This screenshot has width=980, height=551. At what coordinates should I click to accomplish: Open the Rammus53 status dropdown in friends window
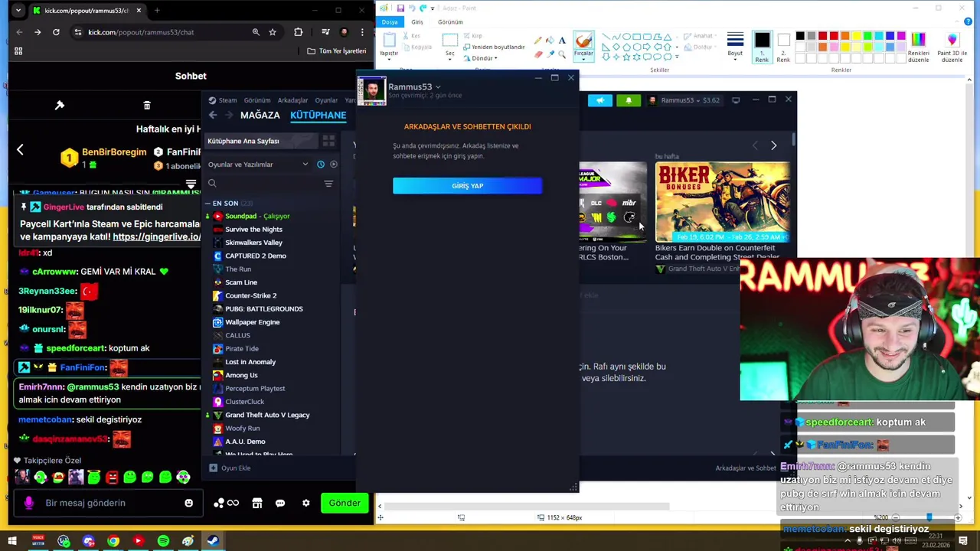tap(438, 87)
